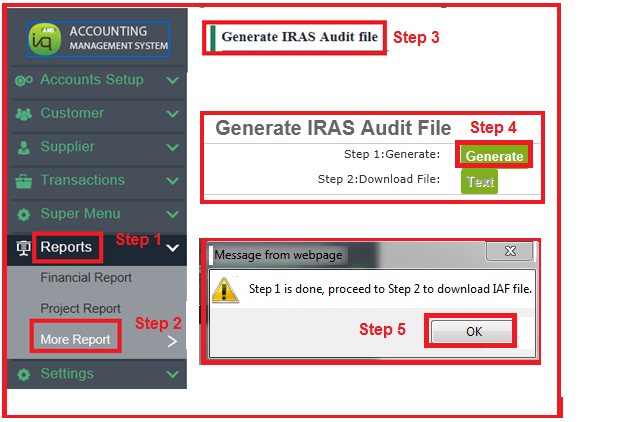
Task: Click the Customer people icon
Action: 25,114
